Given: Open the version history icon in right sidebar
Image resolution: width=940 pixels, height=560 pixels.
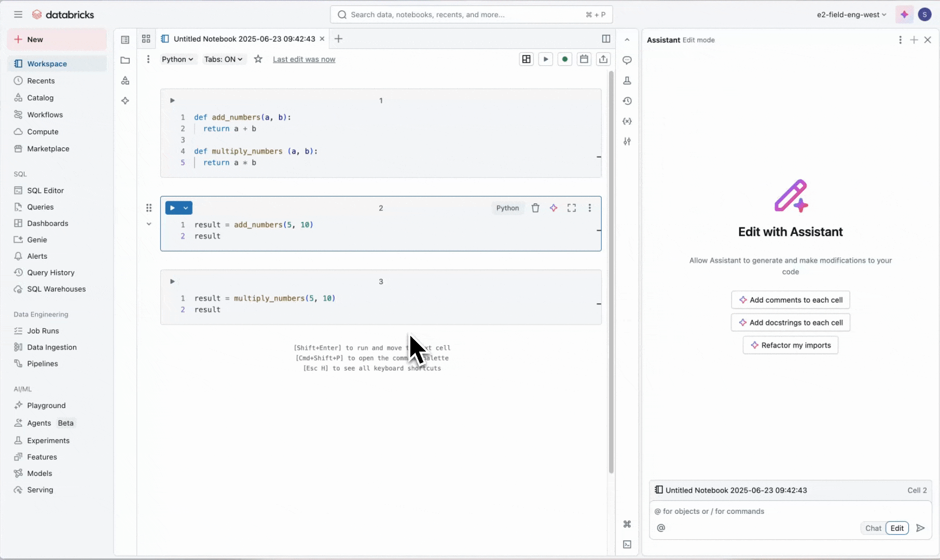Looking at the screenshot, I should tap(627, 101).
